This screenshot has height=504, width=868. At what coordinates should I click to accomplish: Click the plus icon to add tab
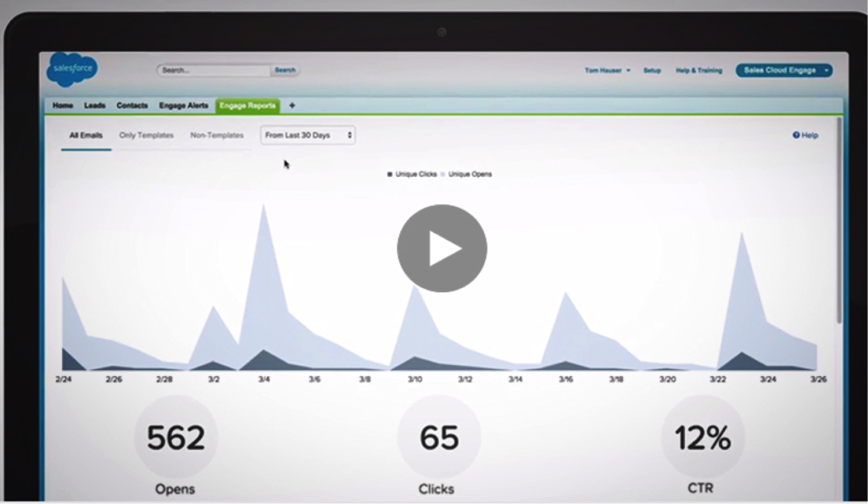292,106
